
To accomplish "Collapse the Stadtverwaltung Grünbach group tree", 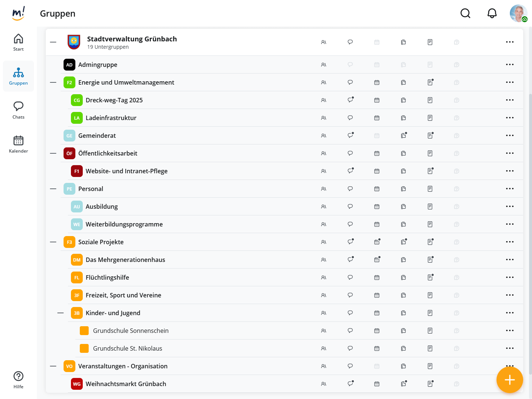I will tap(53, 42).
